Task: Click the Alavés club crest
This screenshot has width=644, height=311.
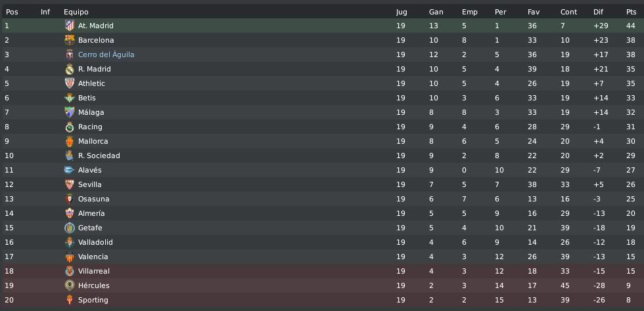Action: [x=70, y=170]
